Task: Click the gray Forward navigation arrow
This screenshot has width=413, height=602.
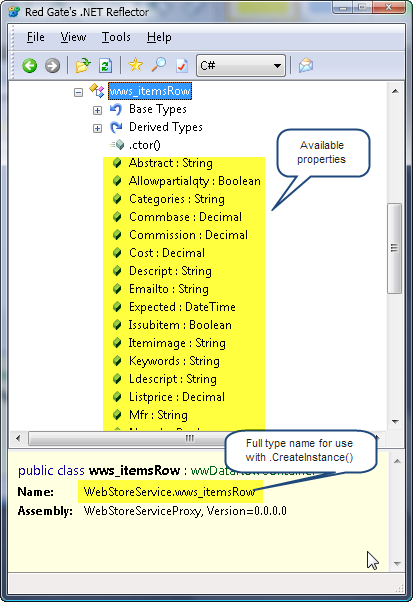Action: click(x=53, y=66)
